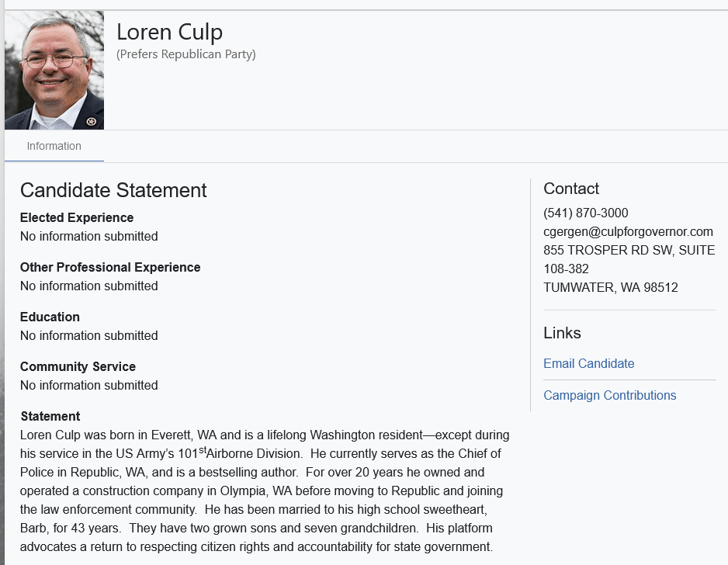Click the Tumwater, WA 98512 line
Viewport: 728px width, 565px height.
610,287
